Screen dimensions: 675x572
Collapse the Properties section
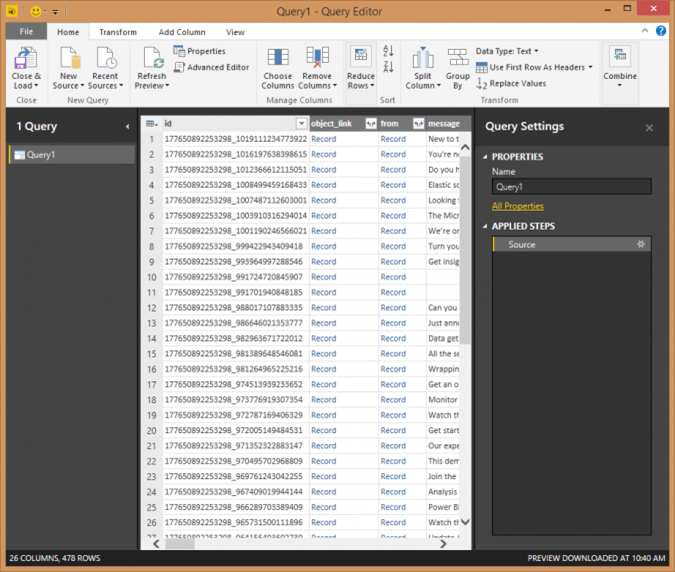(485, 157)
